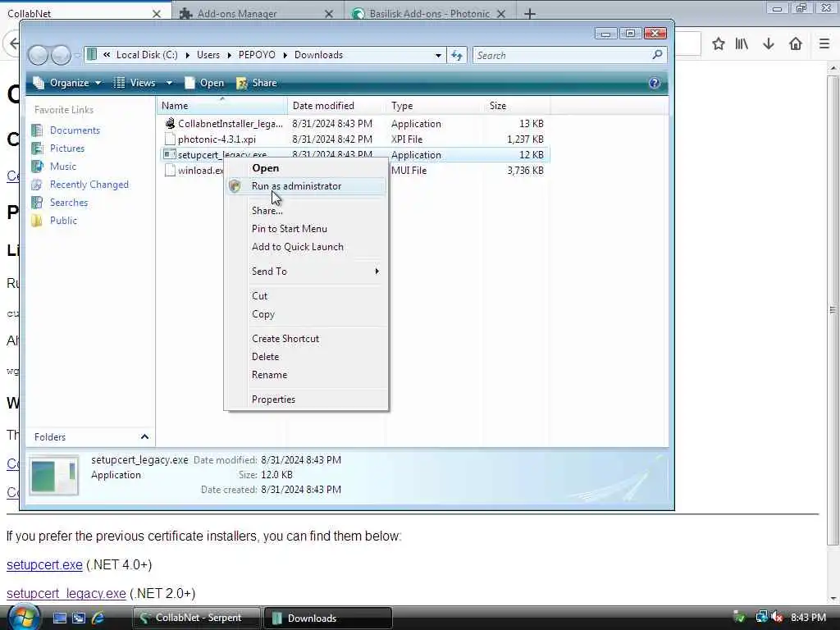Screen dimensions: 840x630
Task: Launch Internet Explorer from quick launch
Action: coord(98,618)
